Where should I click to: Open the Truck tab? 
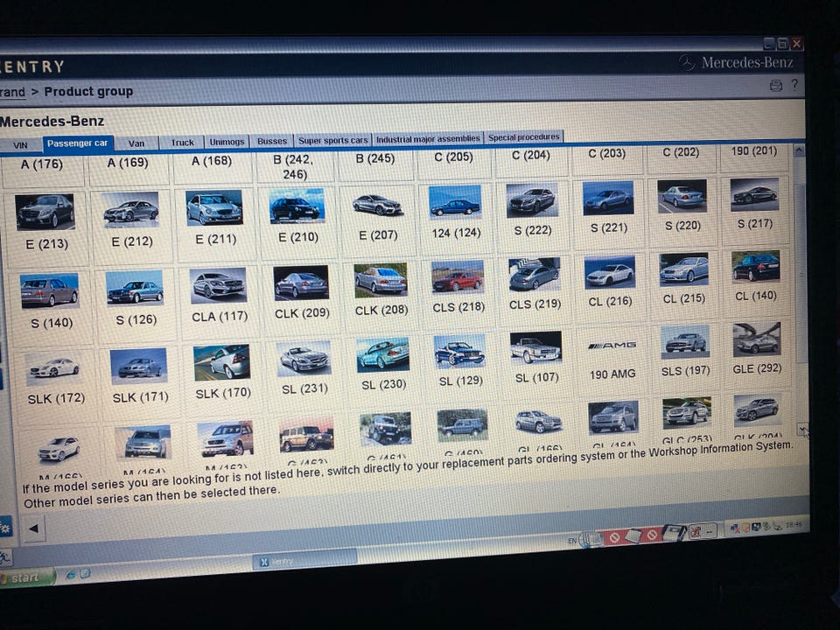(x=182, y=143)
